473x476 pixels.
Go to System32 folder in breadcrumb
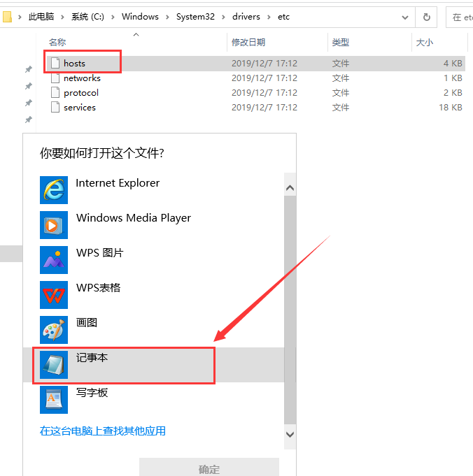pyautogui.click(x=195, y=17)
